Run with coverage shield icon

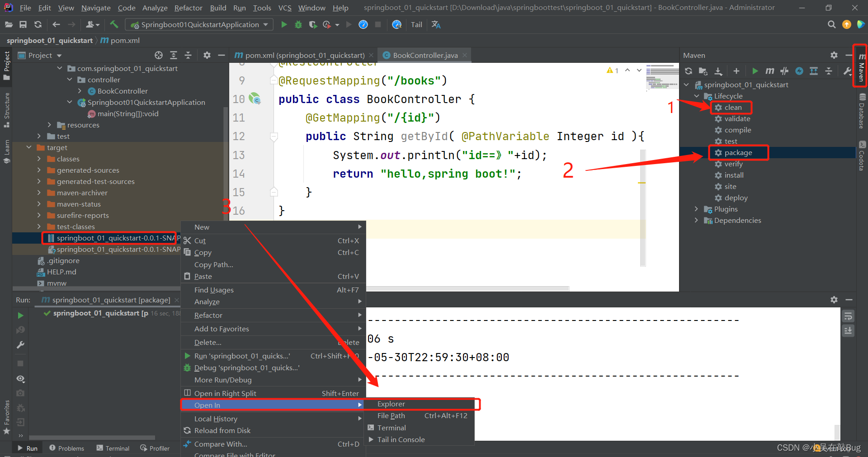point(313,24)
